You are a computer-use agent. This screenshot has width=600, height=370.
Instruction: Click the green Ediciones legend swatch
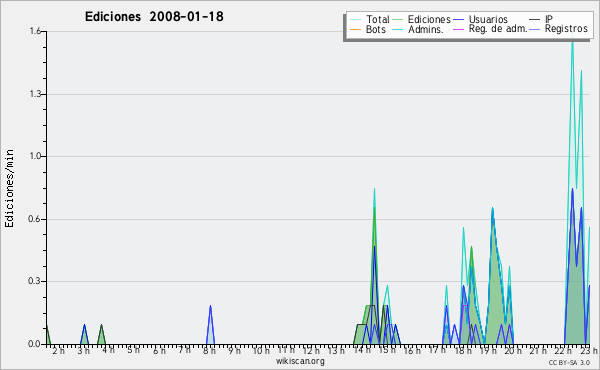(398, 20)
